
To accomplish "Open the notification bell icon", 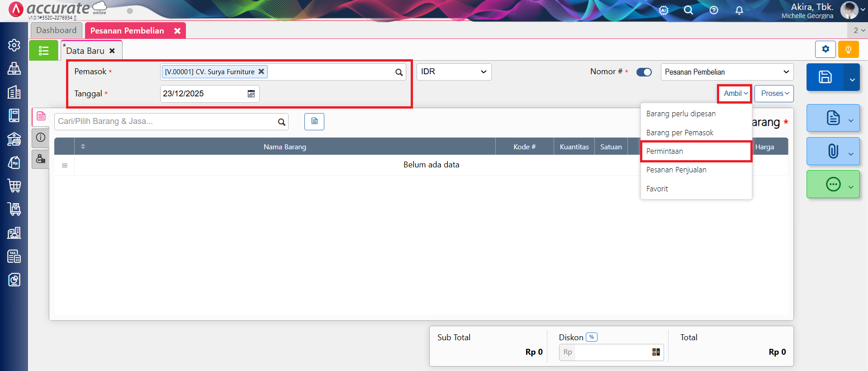I will pyautogui.click(x=739, y=10).
